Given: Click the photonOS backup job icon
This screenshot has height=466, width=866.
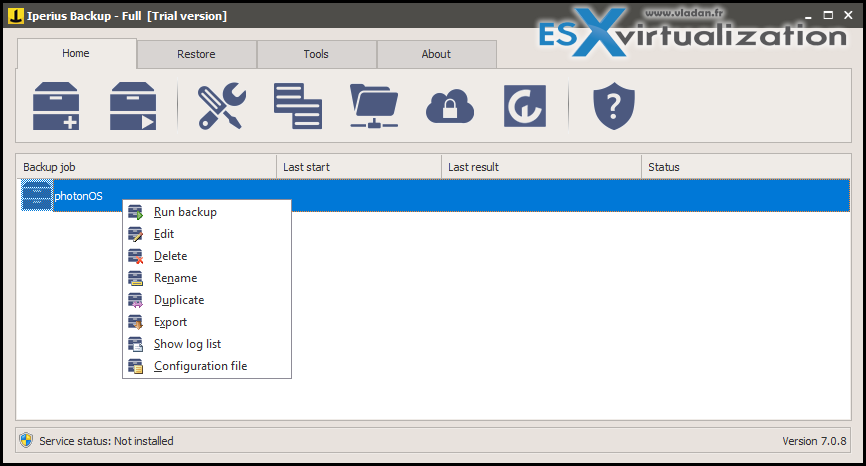Looking at the screenshot, I should [x=37, y=195].
